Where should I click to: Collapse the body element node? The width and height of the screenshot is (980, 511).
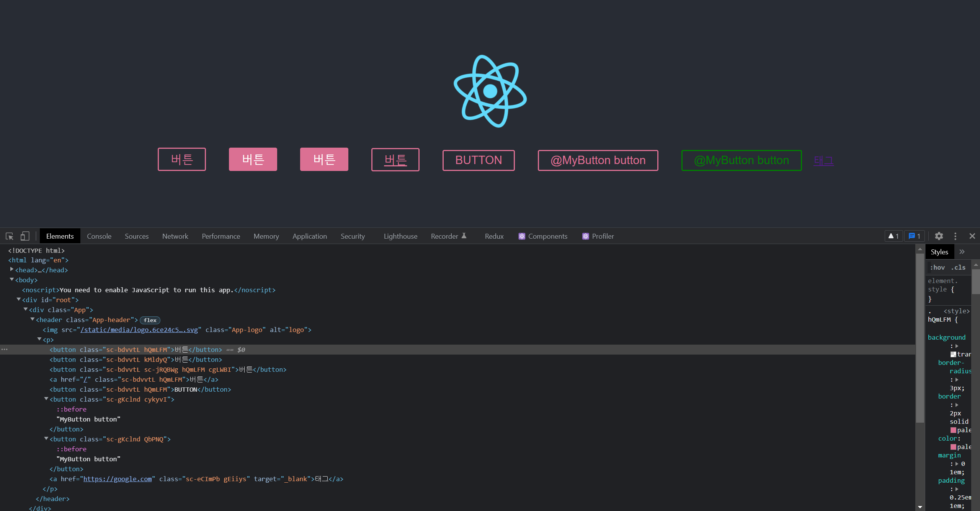click(x=12, y=280)
